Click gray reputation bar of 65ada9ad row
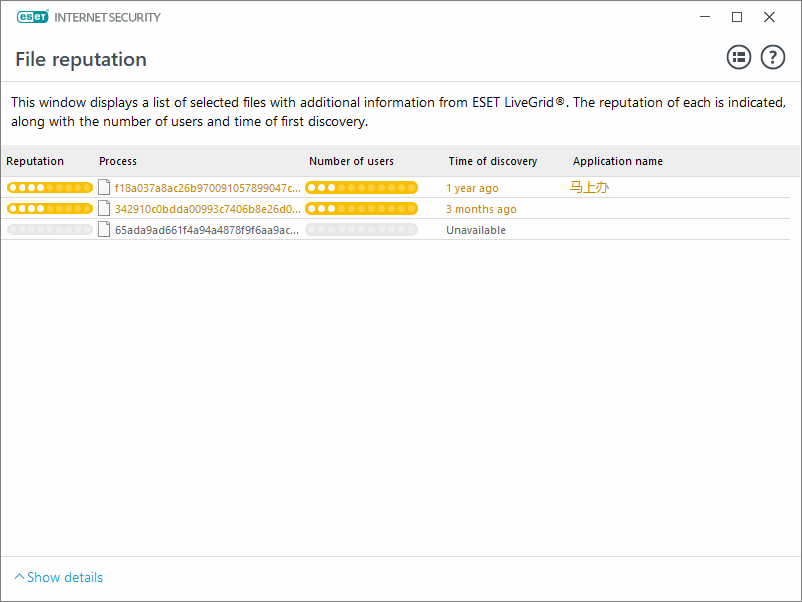Viewport: 802px width, 602px height. 50,230
